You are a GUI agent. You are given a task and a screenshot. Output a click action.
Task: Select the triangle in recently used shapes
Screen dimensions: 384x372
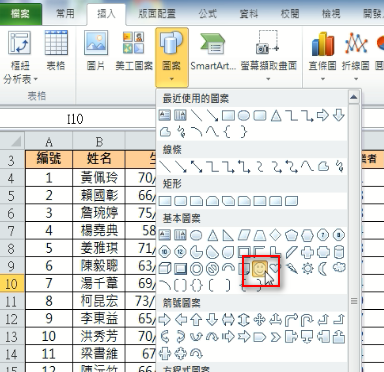click(x=276, y=116)
